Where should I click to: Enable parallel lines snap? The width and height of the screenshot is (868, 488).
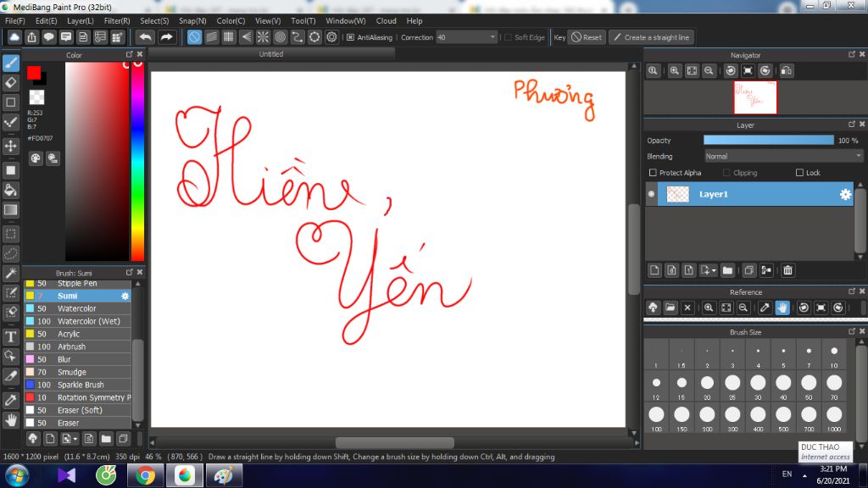[211, 37]
